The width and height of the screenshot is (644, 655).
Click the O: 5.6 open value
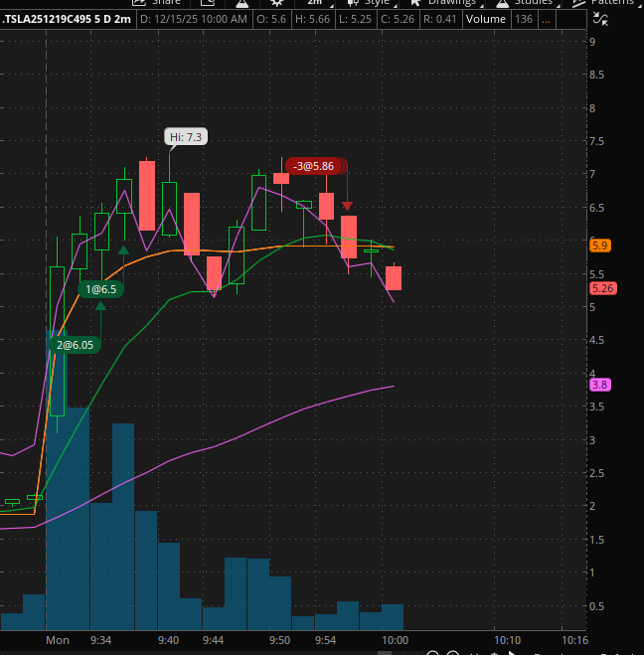click(x=271, y=19)
